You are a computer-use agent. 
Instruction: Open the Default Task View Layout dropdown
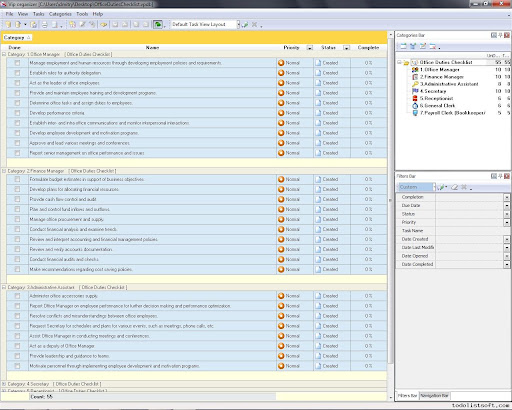[x=238, y=24]
